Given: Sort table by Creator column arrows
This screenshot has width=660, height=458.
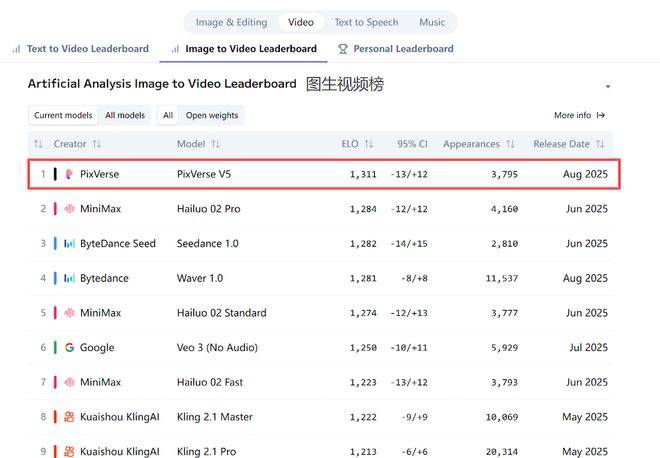Looking at the screenshot, I should [x=97, y=144].
